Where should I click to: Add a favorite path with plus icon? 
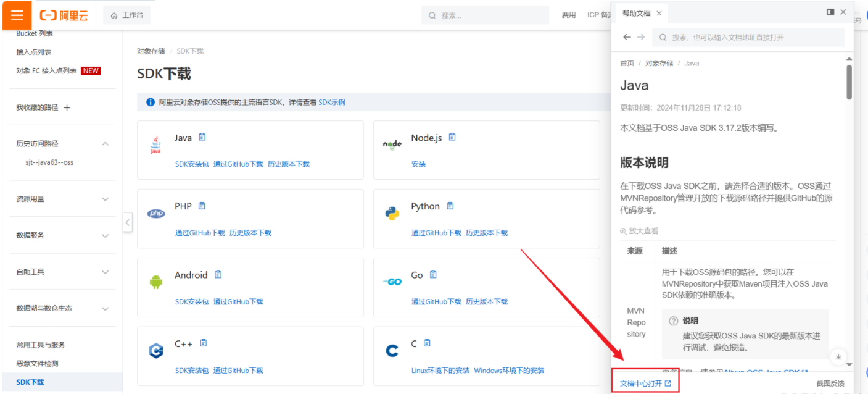point(67,107)
